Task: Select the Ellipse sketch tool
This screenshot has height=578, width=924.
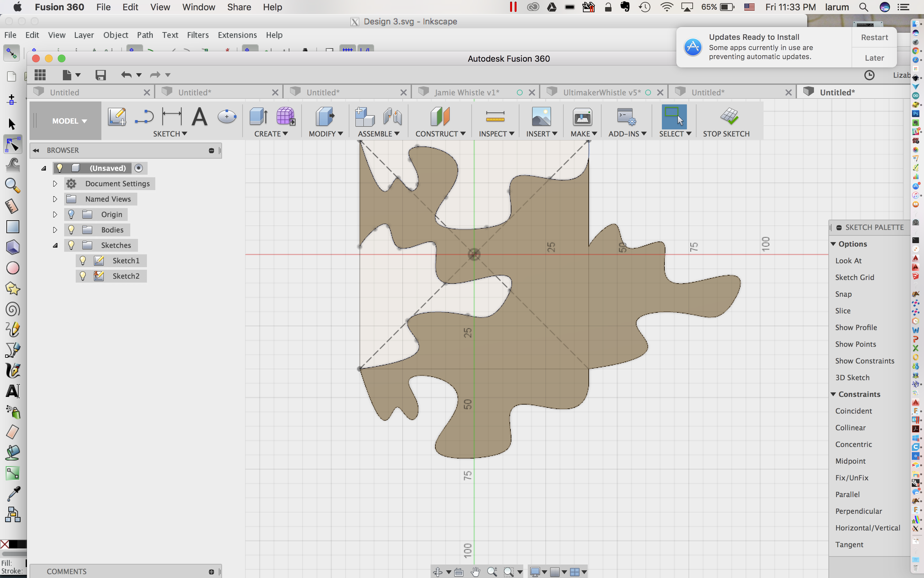Action: [x=227, y=116]
